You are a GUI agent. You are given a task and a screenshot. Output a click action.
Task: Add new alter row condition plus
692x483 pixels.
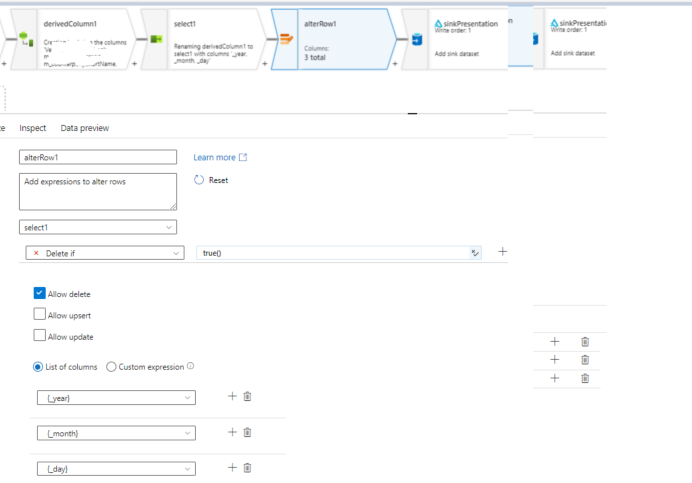click(x=502, y=252)
